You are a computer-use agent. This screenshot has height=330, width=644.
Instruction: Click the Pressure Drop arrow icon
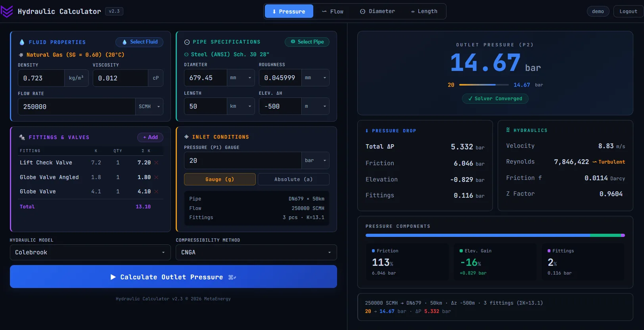tap(367, 131)
